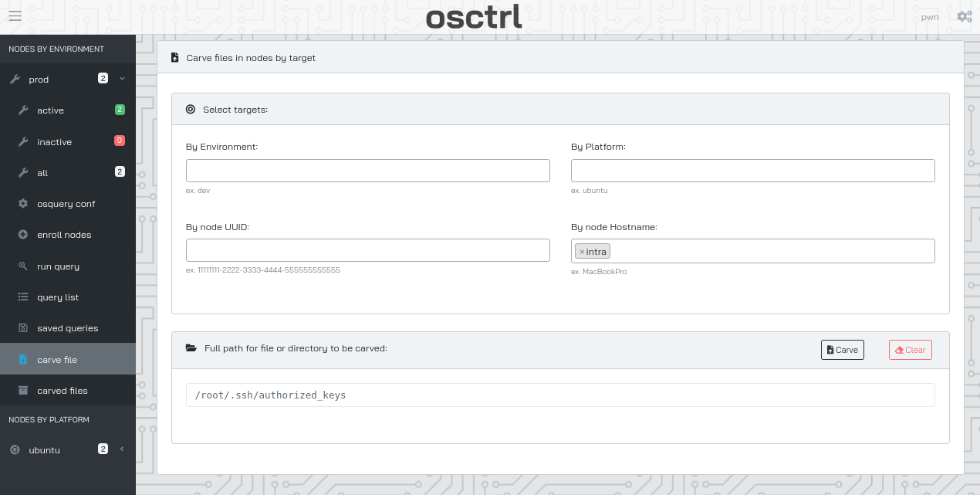Focus the By Platform input field
The width and height of the screenshot is (980, 495).
pos(753,171)
